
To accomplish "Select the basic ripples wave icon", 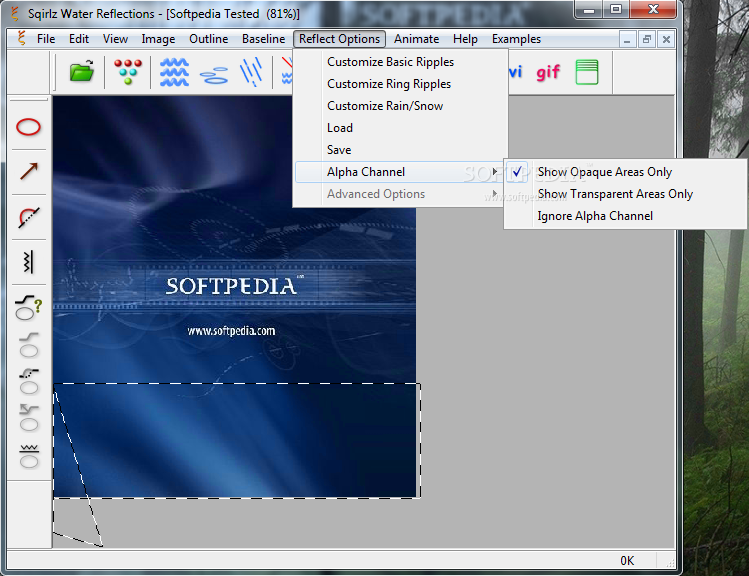I will (x=174, y=72).
